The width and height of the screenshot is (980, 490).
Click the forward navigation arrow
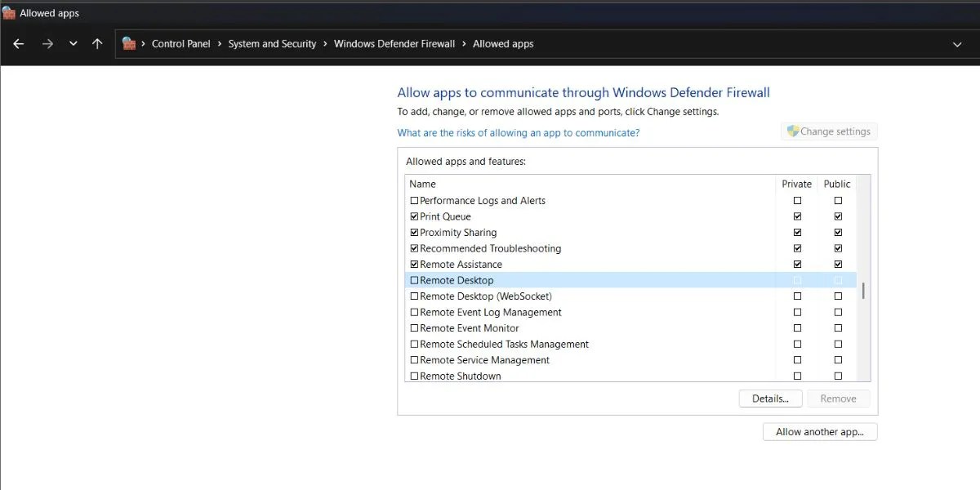(47, 43)
